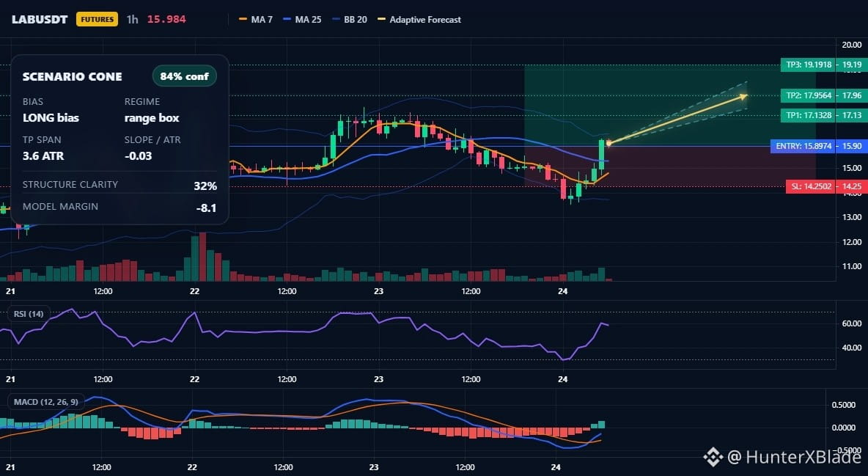This screenshot has width=868, height=476.
Task: Click the orange MA 7 color marker
Action: coord(243,19)
